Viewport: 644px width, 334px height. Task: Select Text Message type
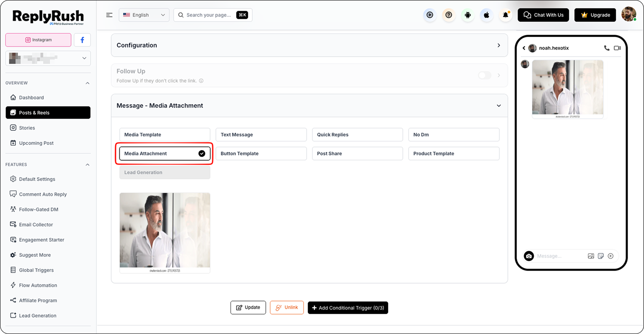(x=261, y=135)
